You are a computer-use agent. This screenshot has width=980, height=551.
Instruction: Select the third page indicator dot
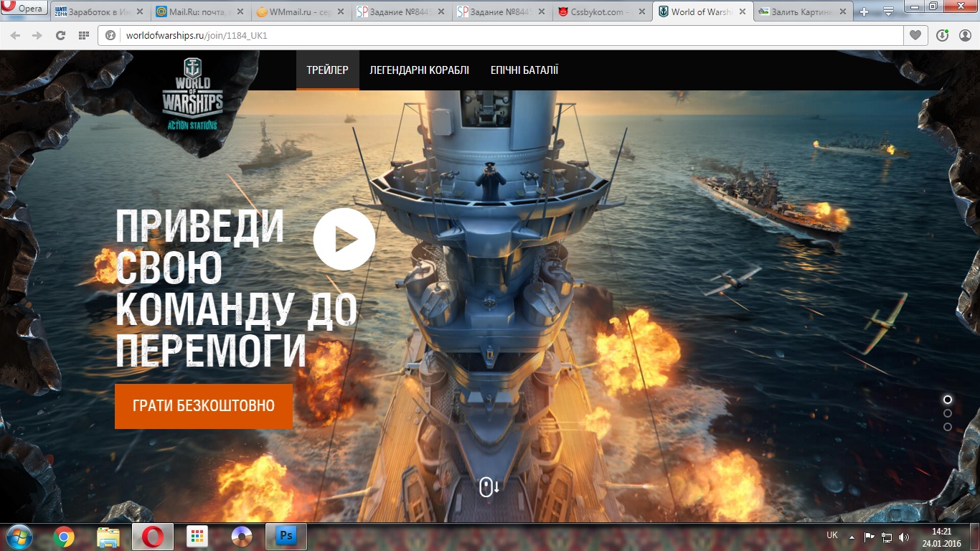948,427
